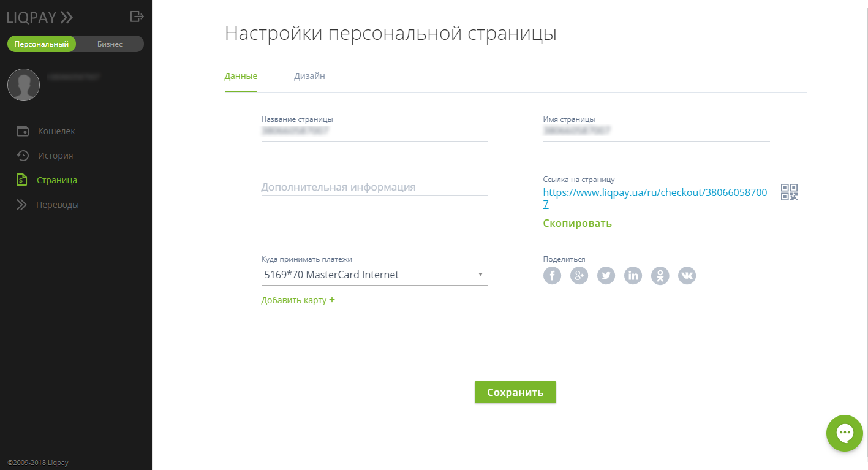Open the support chat bubble

coord(844,433)
